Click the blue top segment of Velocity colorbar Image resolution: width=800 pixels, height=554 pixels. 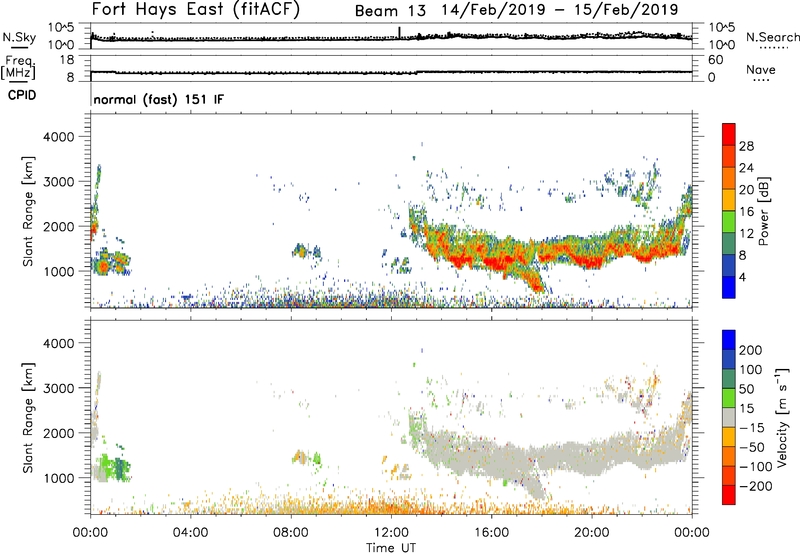729,340
